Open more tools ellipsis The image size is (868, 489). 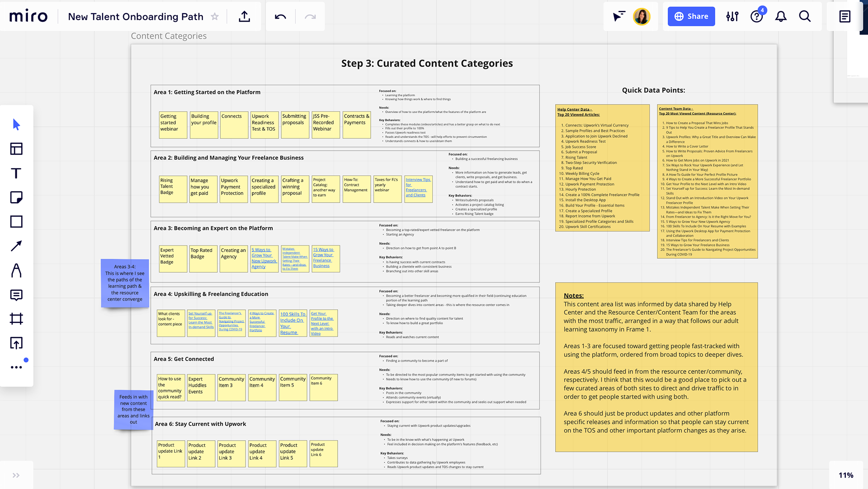(16, 367)
